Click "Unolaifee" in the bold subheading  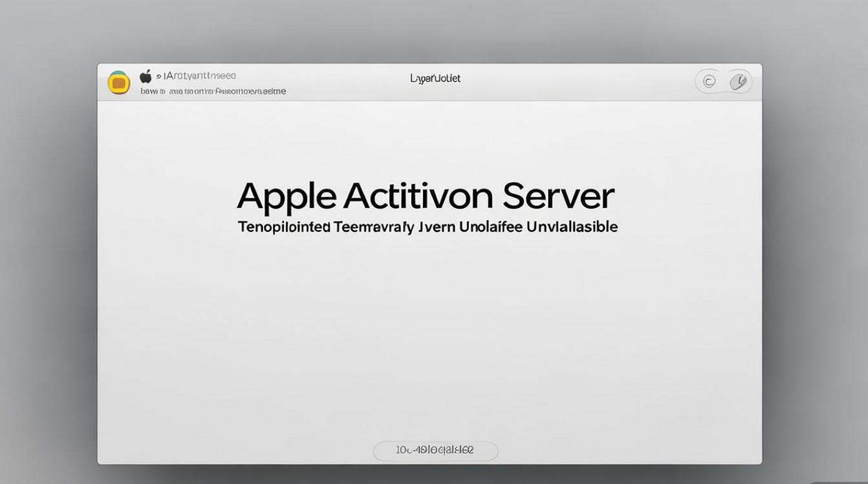click(x=491, y=227)
